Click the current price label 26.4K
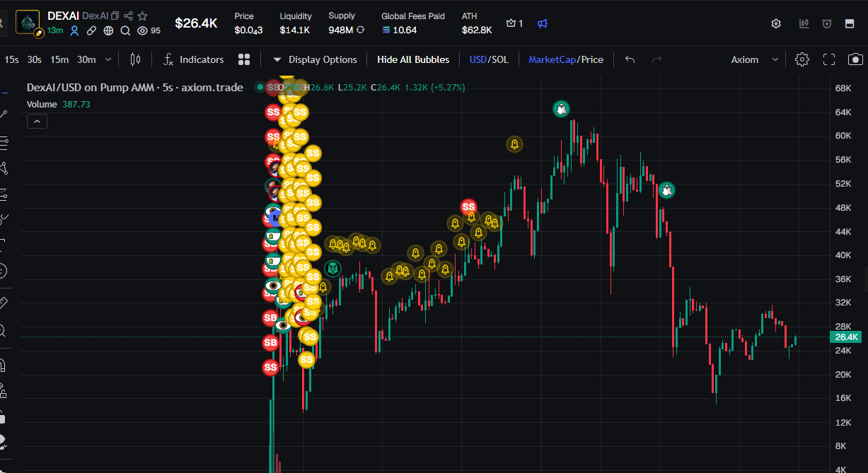 [x=847, y=337]
